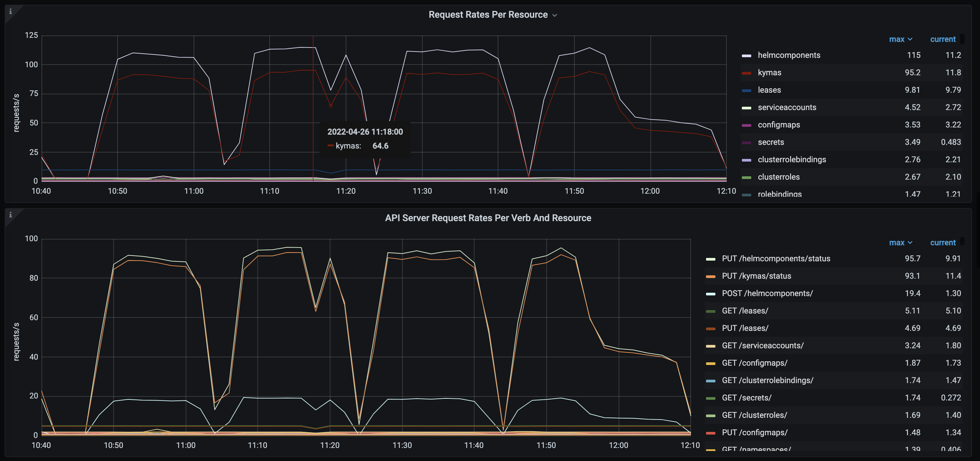Isolate PUT /helmcomponents/status series

tap(776, 258)
